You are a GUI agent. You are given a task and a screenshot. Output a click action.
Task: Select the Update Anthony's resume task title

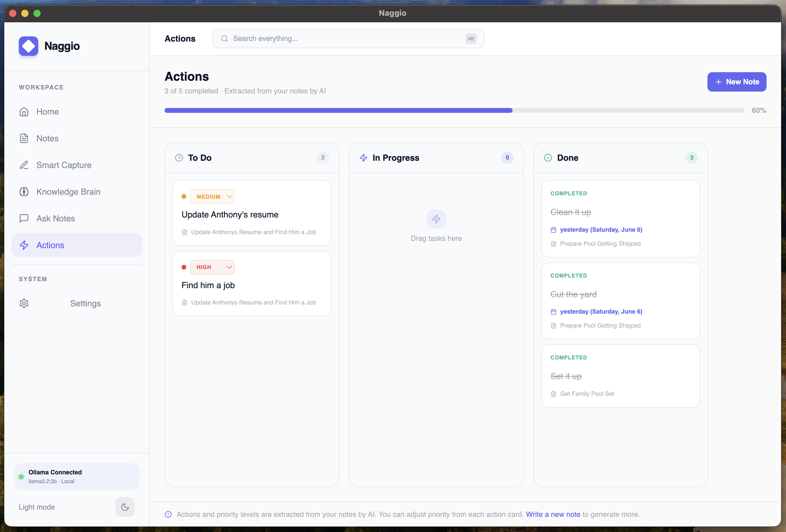230,215
